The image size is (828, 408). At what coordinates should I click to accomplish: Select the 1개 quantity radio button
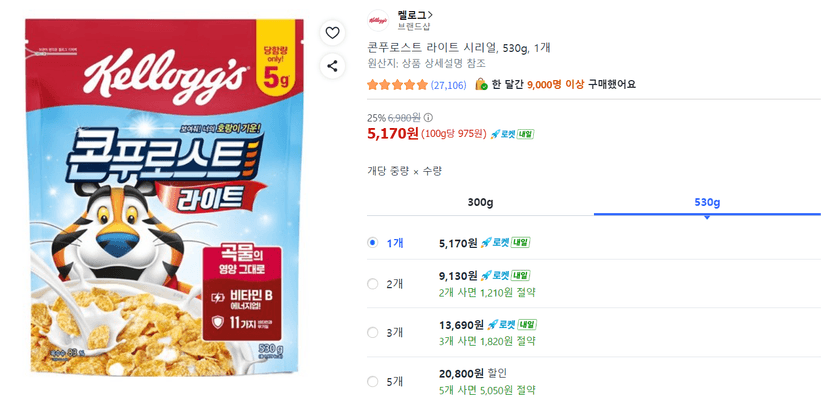(372, 243)
